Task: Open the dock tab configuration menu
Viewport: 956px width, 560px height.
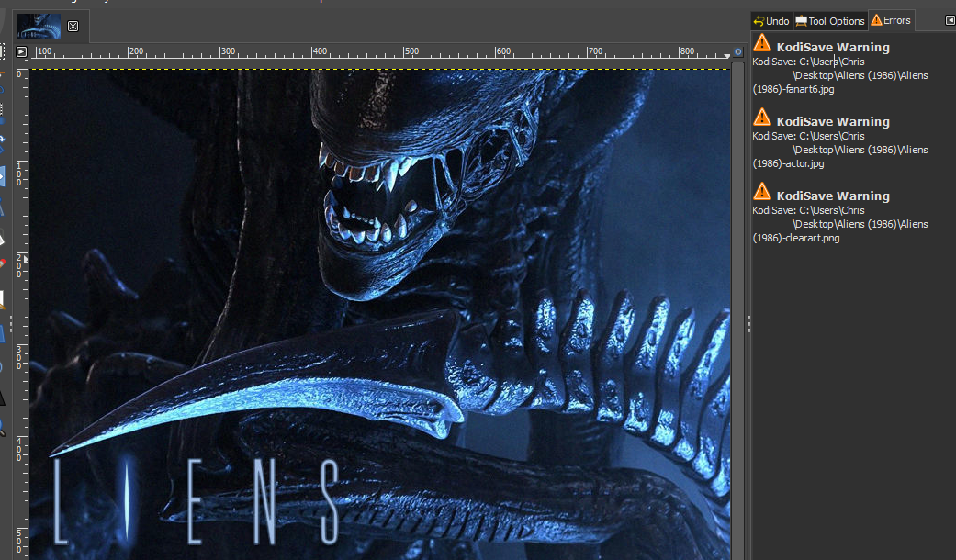Action: [950, 21]
